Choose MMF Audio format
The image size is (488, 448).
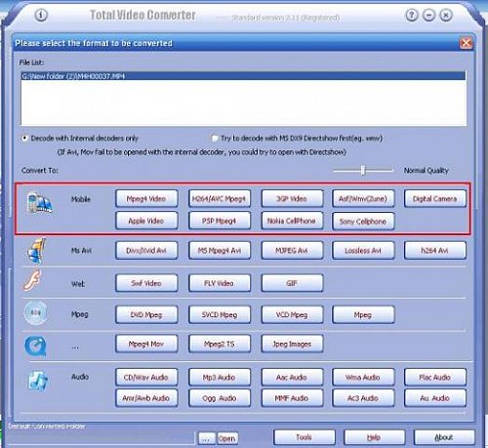[292, 398]
